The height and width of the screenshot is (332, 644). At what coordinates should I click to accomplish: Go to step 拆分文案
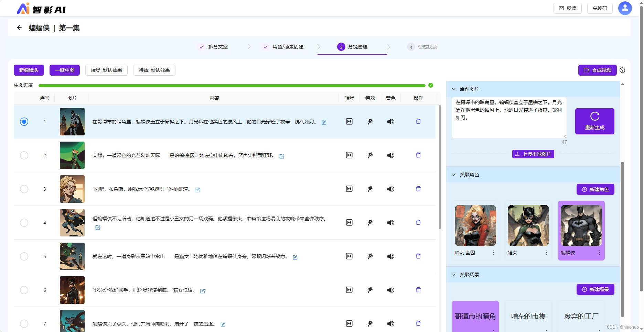(x=213, y=47)
